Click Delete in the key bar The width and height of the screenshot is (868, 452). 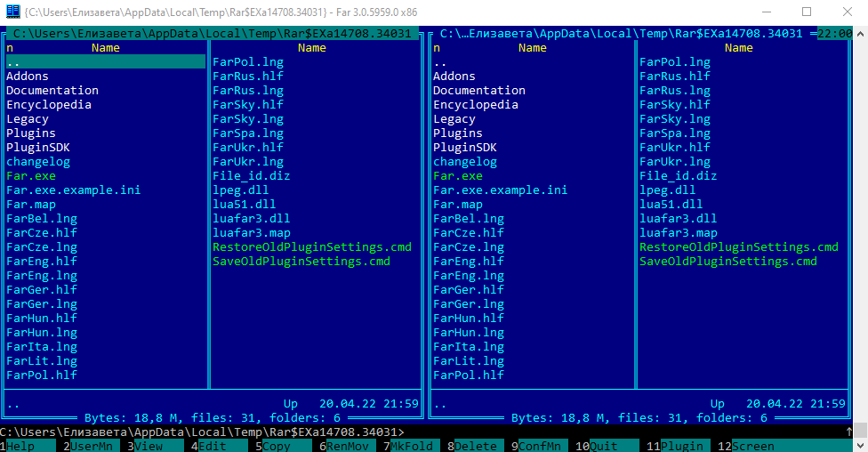[x=476, y=446]
